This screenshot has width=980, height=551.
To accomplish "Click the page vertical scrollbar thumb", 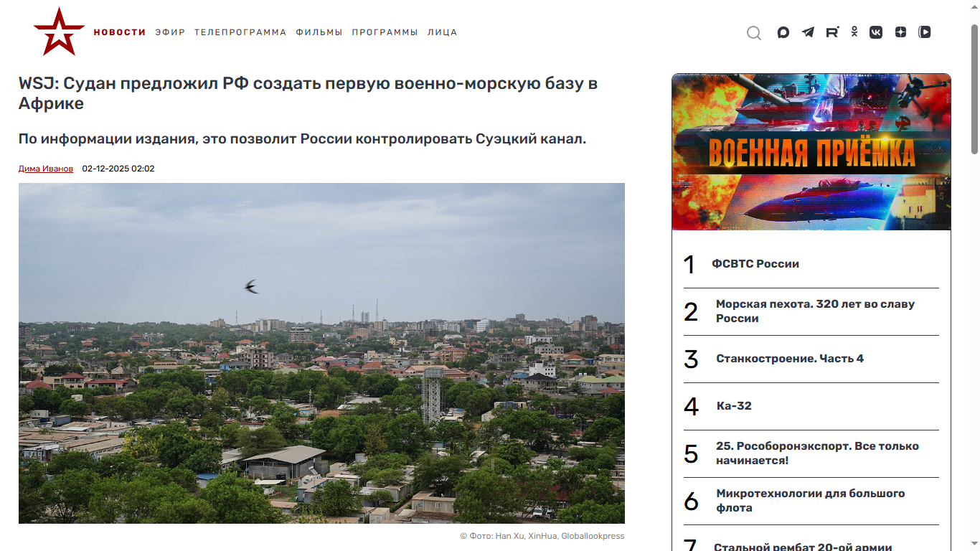I will pyautogui.click(x=974, y=89).
